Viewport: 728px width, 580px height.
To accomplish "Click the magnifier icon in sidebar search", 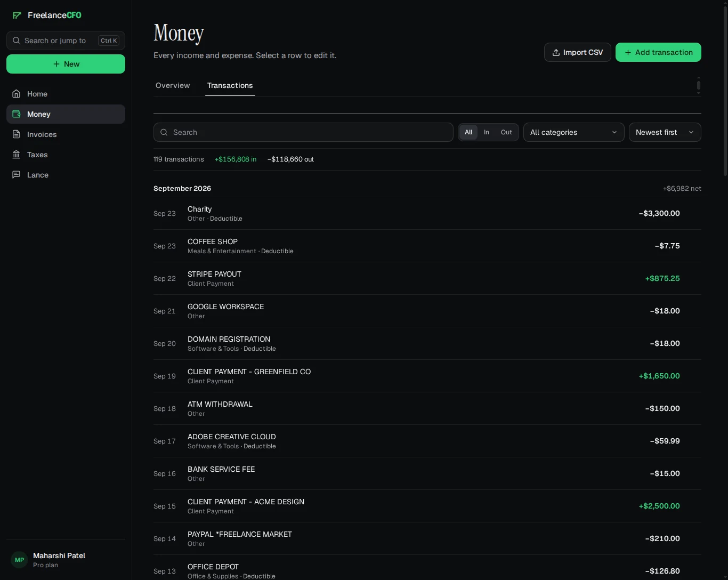I will point(17,41).
